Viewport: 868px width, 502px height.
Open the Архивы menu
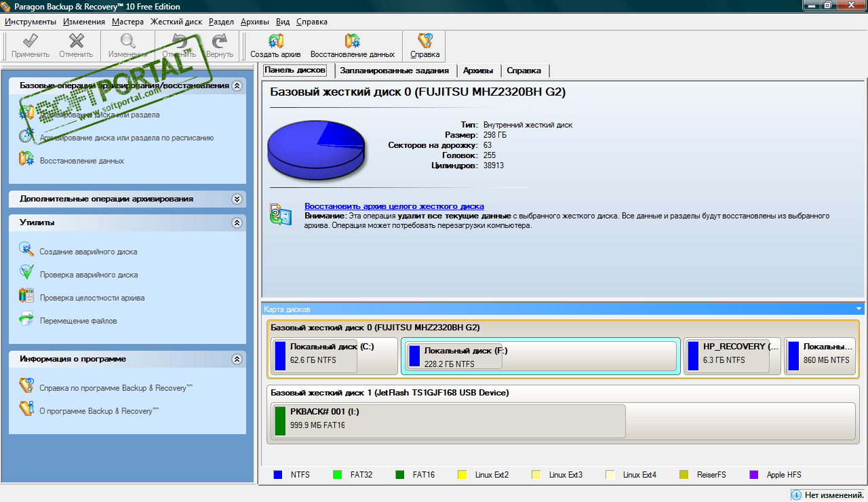pyautogui.click(x=256, y=22)
